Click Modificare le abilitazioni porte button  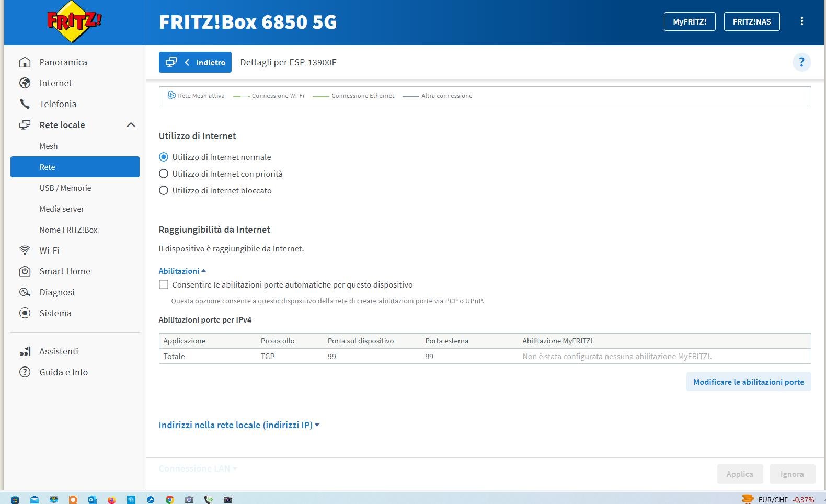pos(748,382)
